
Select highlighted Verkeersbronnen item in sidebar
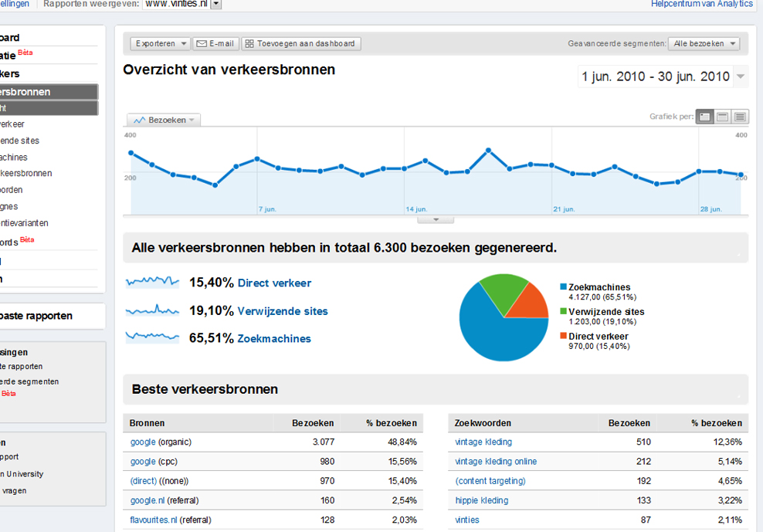[49, 92]
